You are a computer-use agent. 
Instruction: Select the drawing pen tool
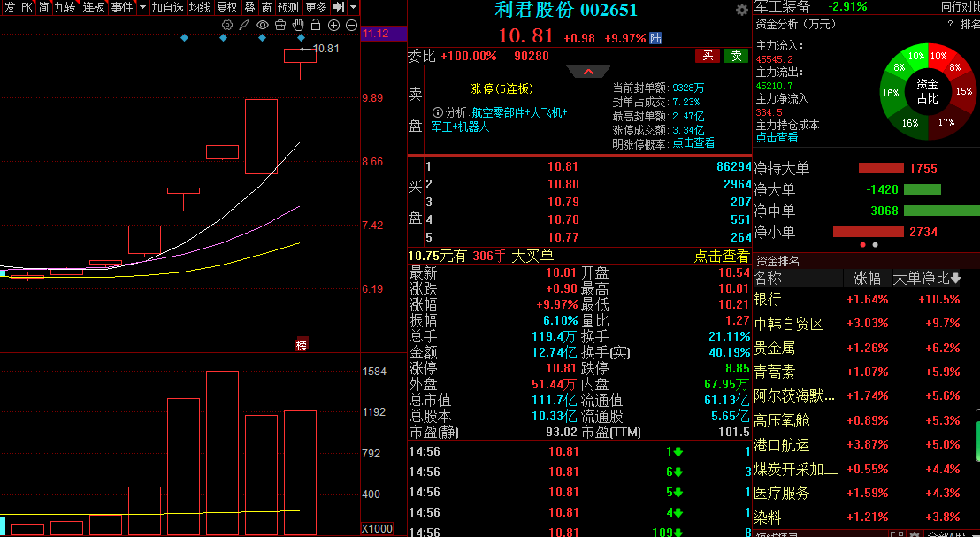245,25
